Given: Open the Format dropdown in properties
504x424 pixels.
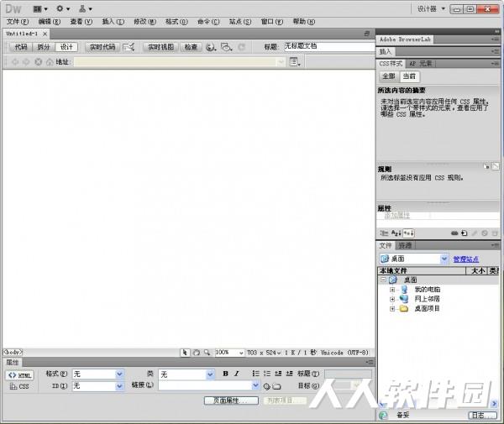Looking at the screenshot, I should click(119, 374).
